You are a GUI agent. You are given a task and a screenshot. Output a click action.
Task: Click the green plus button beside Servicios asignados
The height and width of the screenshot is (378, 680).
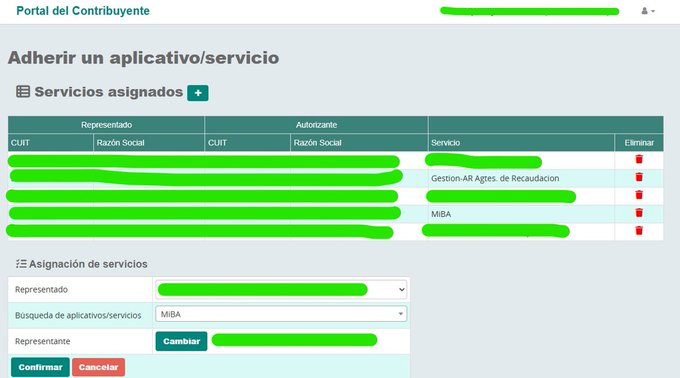tap(198, 93)
